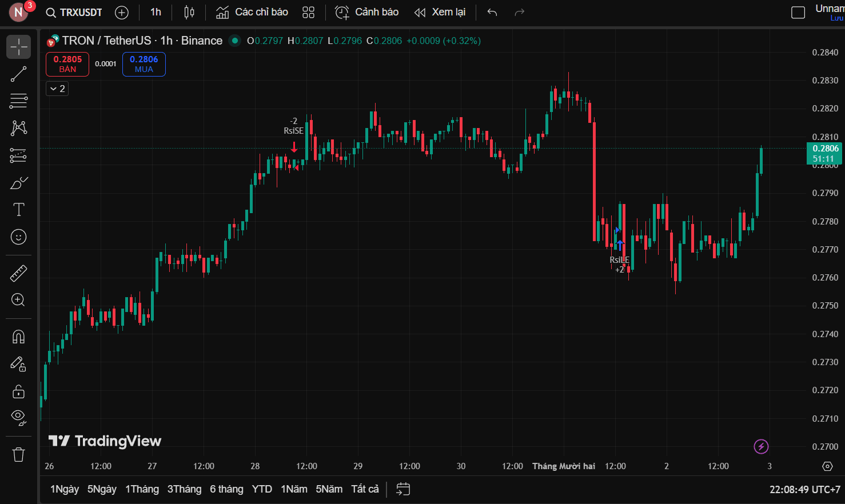Open the go-to-date calendar icon

pos(403,489)
